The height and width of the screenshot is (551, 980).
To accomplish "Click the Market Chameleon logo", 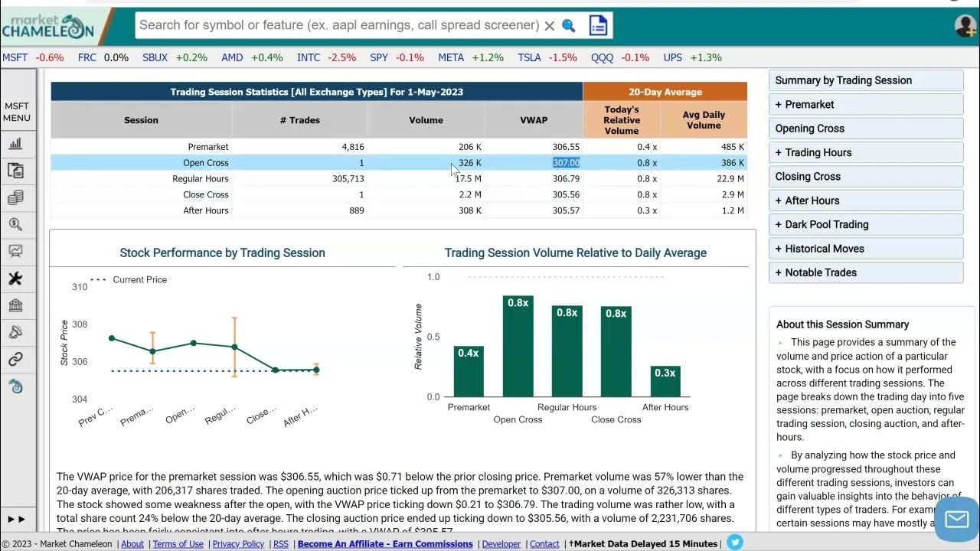I will tap(47, 26).
